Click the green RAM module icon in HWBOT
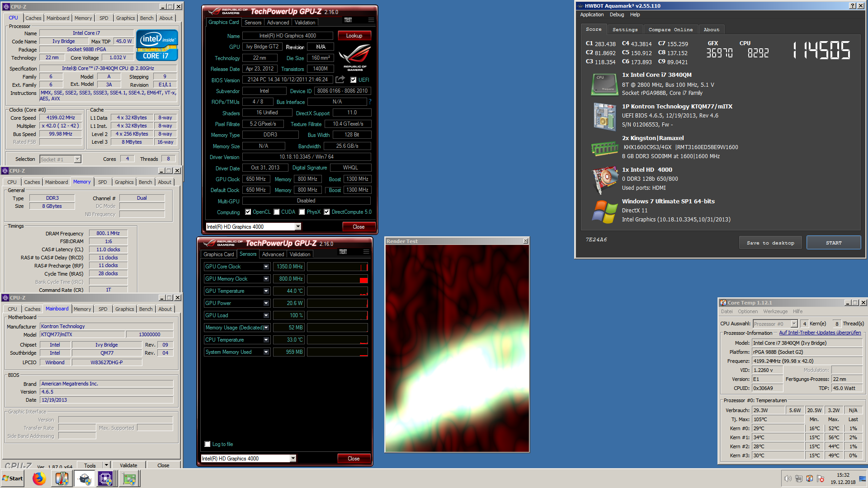This screenshot has height=488, width=868. click(x=604, y=148)
